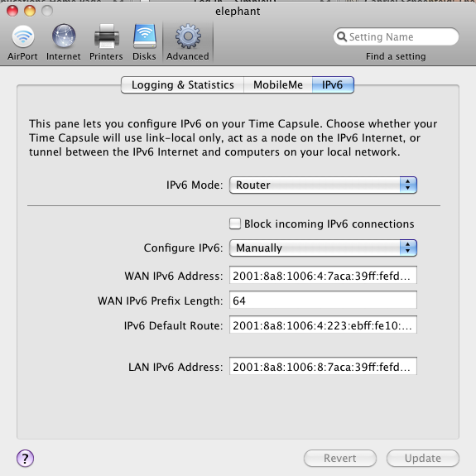Select the Advanced gear icon
Screen dimensions: 476x476
point(188,36)
